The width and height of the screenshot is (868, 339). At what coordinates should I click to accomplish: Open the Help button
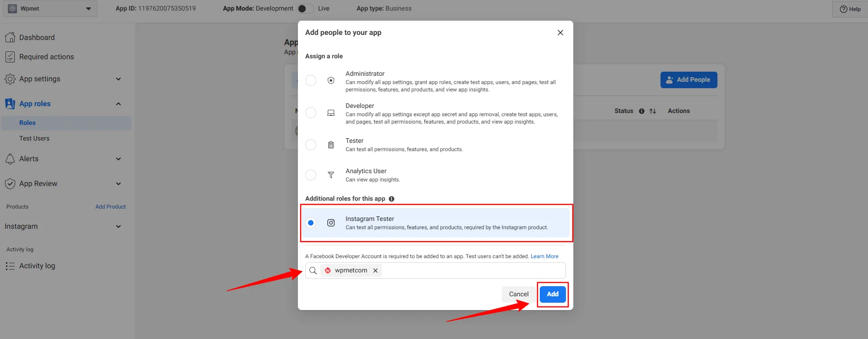[850, 9]
